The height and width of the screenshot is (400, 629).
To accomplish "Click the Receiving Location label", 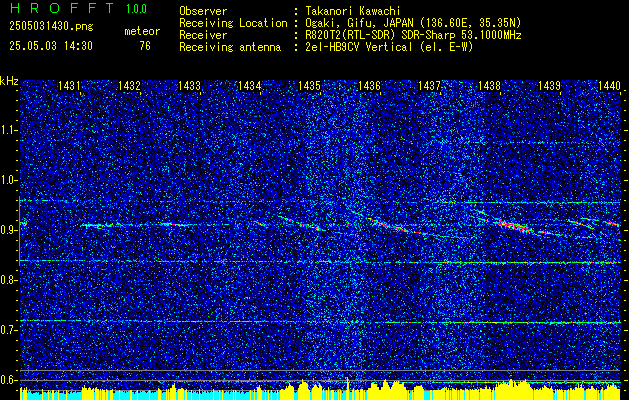I will [233, 23].
